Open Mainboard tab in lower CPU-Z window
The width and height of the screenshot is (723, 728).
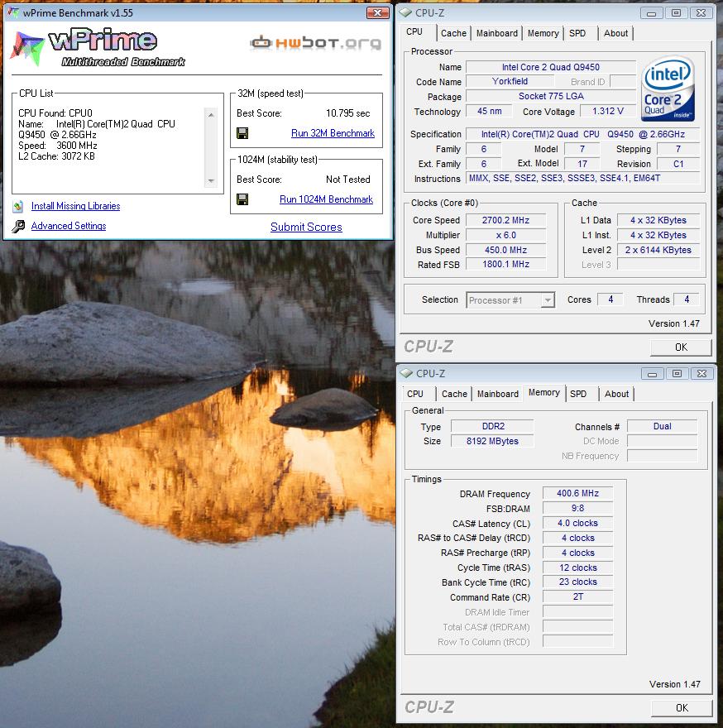click(498, 394)
